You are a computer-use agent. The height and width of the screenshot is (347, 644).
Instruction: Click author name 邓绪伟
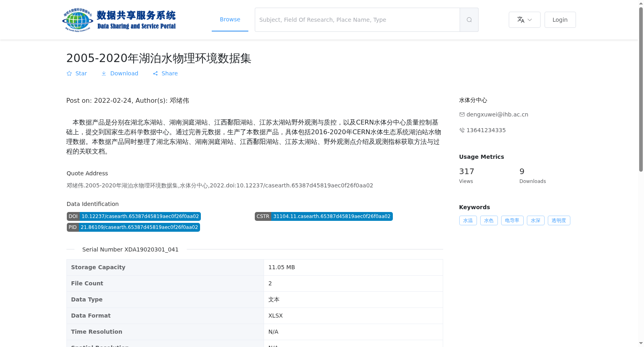pyautogui.click(x=180, y=101)
